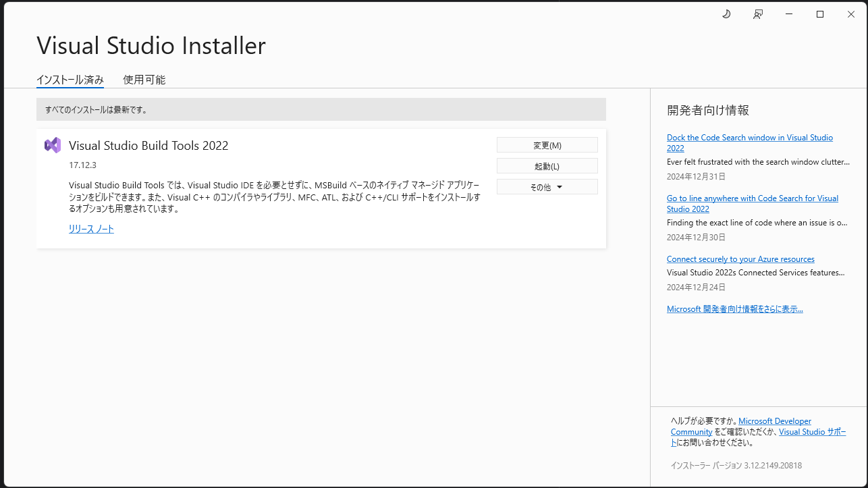Click the 開発者向け情報 heading
Screen dimensions: 868x488
(x=708, y=110)
